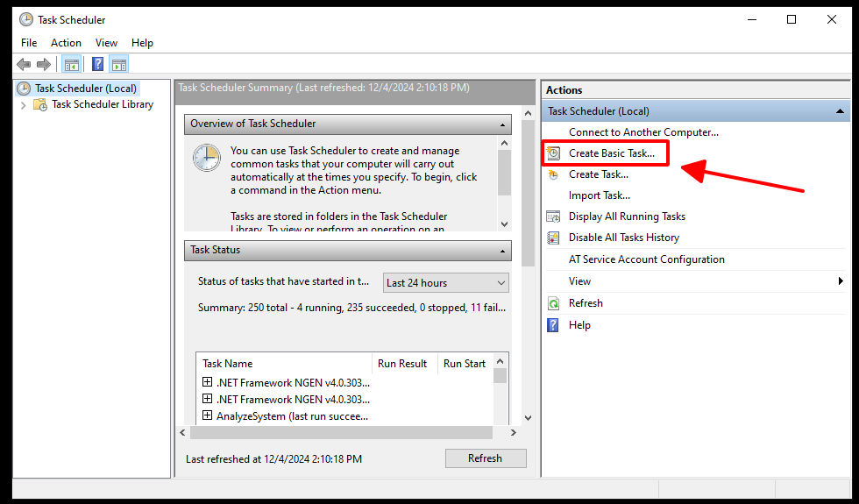Click the Create Task icon in Actions
Image resolution: width=859 pixels, height=504 pixels.
553,174
